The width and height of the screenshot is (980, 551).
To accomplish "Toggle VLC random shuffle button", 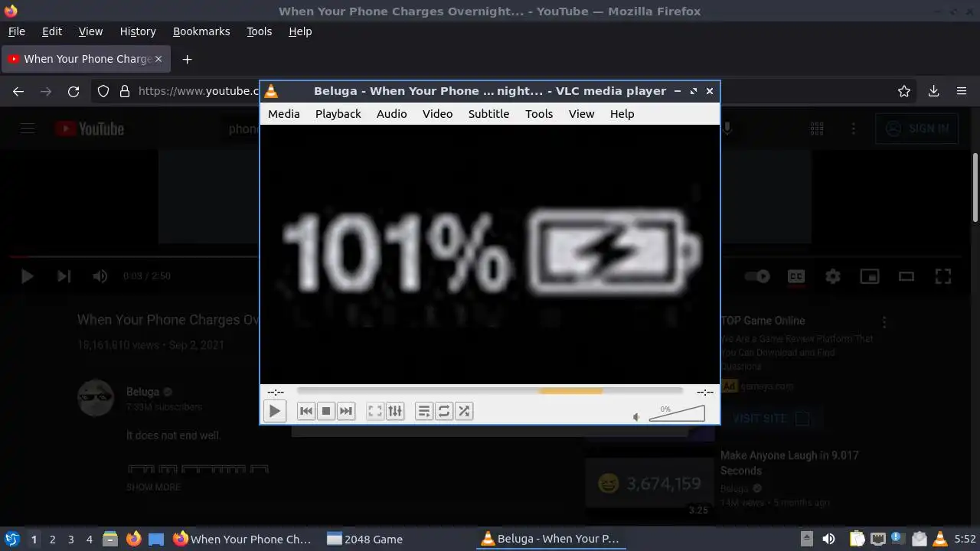I will click(x=464, y=411).
